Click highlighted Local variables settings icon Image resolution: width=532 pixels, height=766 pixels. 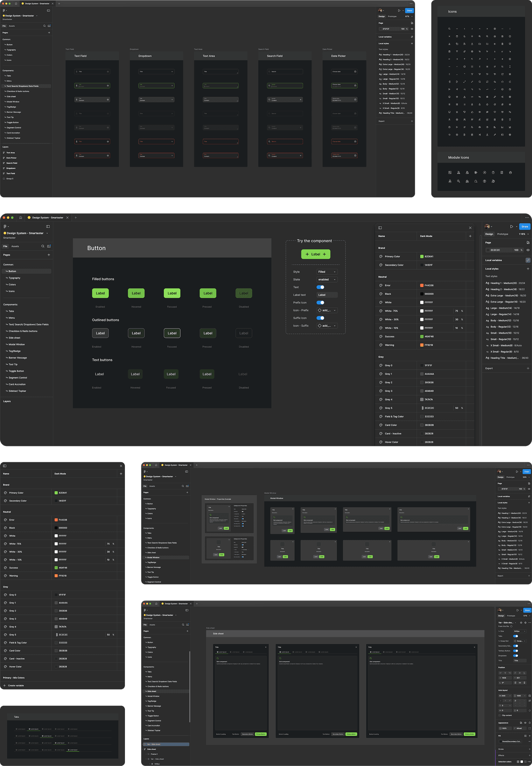[528, 260]
